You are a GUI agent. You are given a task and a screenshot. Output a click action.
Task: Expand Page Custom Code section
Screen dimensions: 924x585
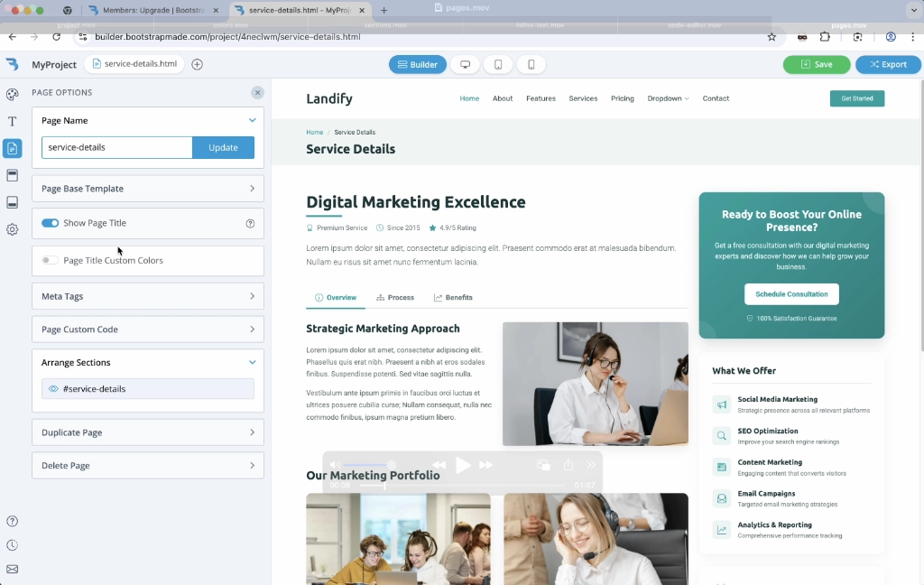tap(148, 329)
